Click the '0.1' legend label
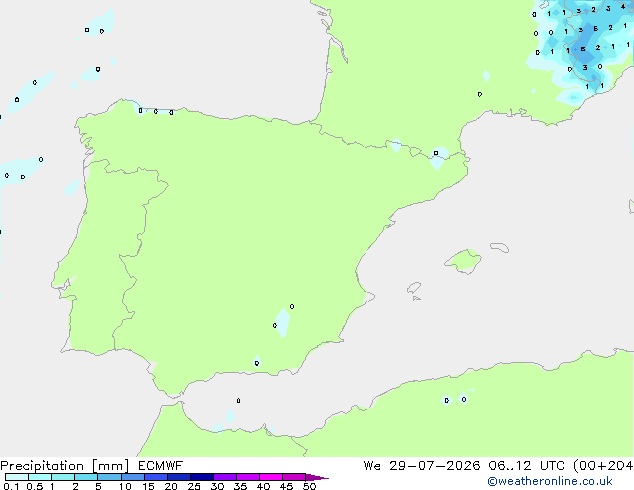Viewport: 634px width, 490px height. pyautogui.click(x=11, y=486)
